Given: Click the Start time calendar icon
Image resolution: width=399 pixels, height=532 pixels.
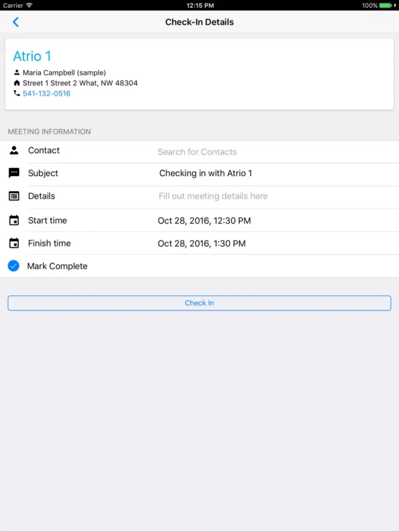Looking at the screenshot, I should 14,220.
